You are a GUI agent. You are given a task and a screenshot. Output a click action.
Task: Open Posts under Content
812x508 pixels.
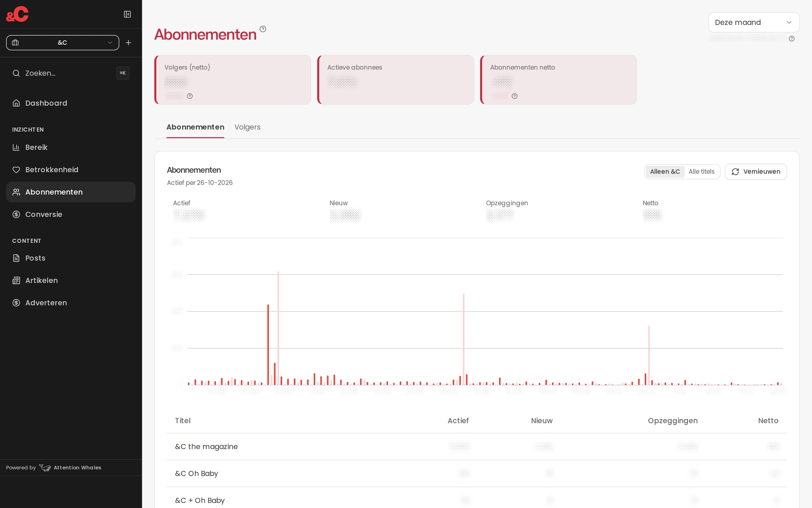point(71,258)
